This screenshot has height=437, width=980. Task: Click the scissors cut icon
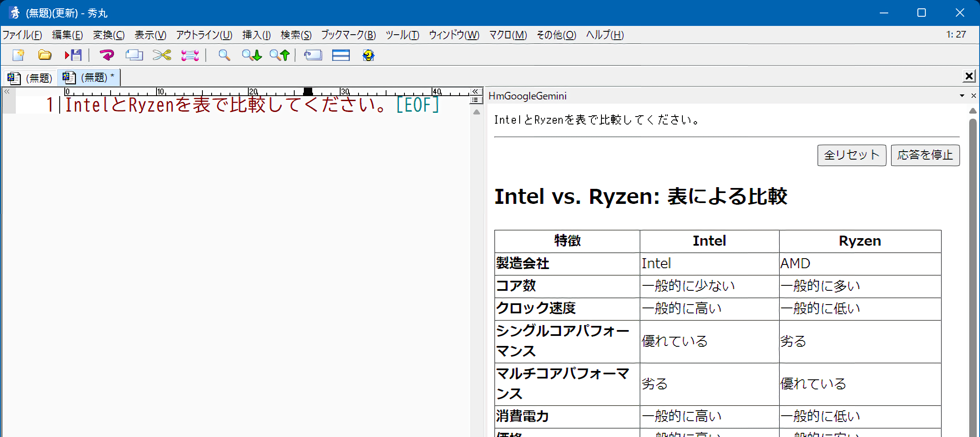pos(162,55)
